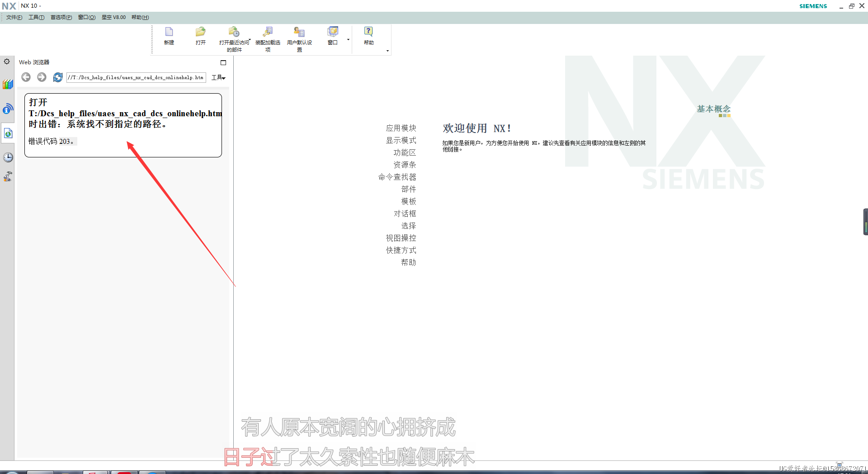Select 应用模块 welcome topic
This screenshot has width=868, height=474.
(401, 128)
